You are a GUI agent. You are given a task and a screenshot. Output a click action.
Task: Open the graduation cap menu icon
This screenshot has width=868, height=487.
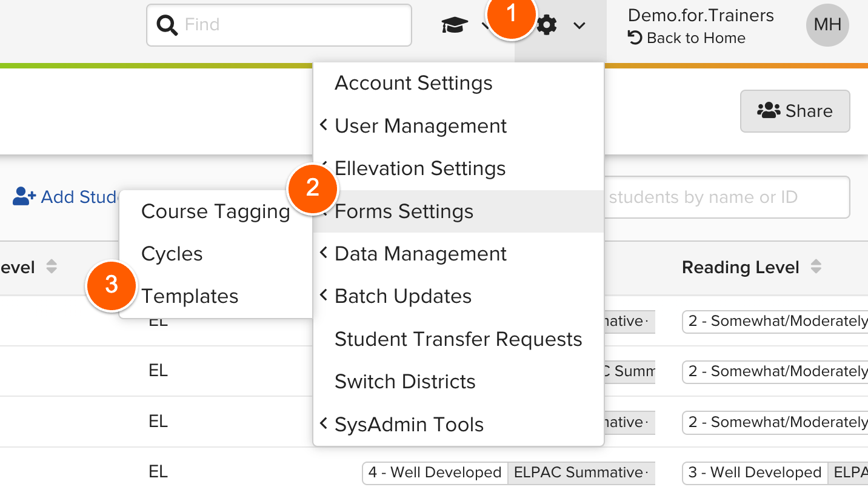tap(455, 25)
